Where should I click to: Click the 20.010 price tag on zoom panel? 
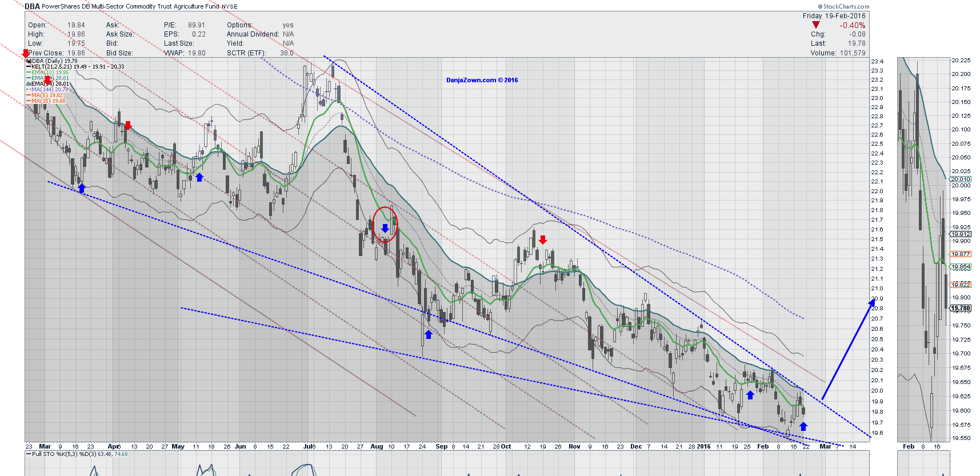[961, 179]
